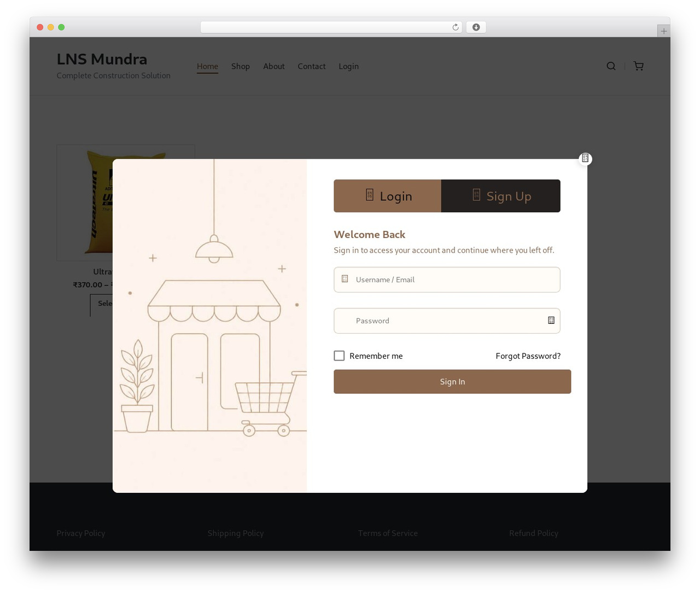The width and height of the screenshot is (700, 593).
Task: Toggle password visibility icon
Action: coord(551,321)
